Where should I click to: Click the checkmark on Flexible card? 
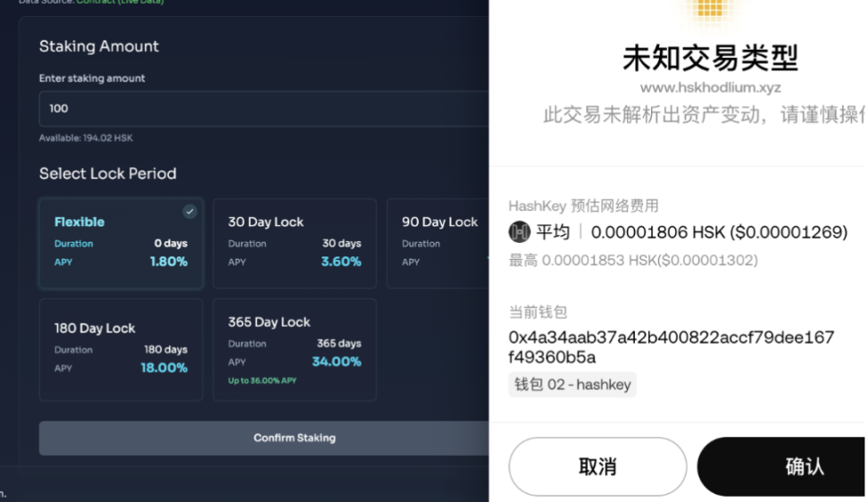pyautogui.click(x=190, y=212)
